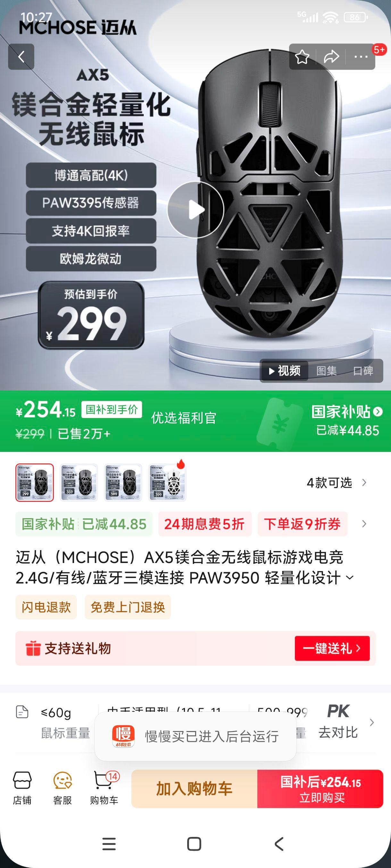
Task: Play the product video
Action: 196,210
